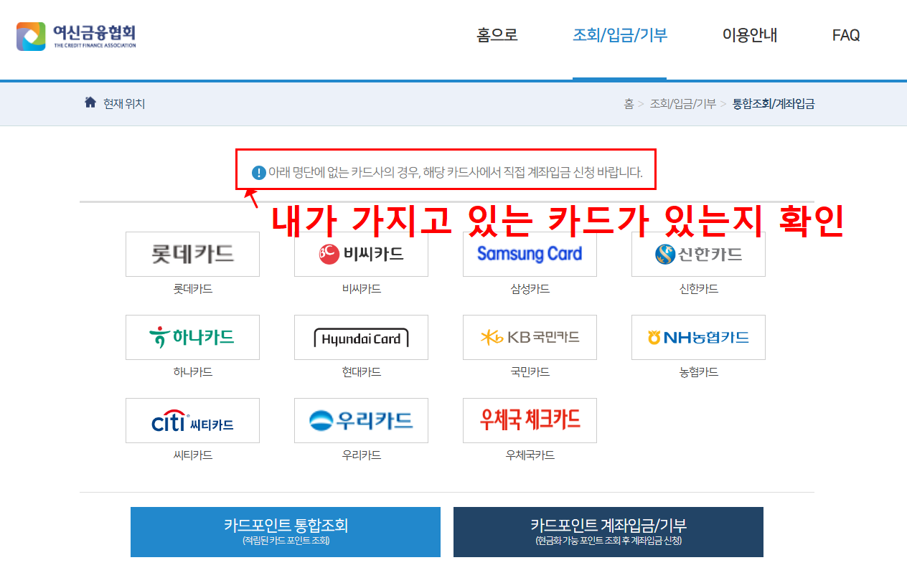Select the 우체국 체크카드 logo card
The width and height of the screenshot is (907, 588).
pyautogui.click(x=530, y=420)
